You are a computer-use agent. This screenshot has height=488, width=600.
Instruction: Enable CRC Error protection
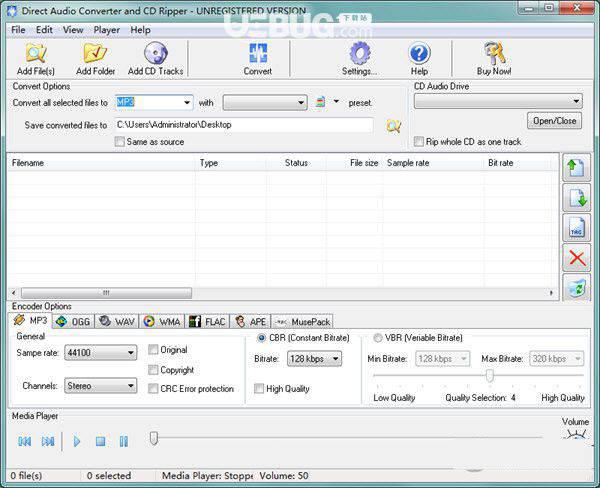coord(153,388)
